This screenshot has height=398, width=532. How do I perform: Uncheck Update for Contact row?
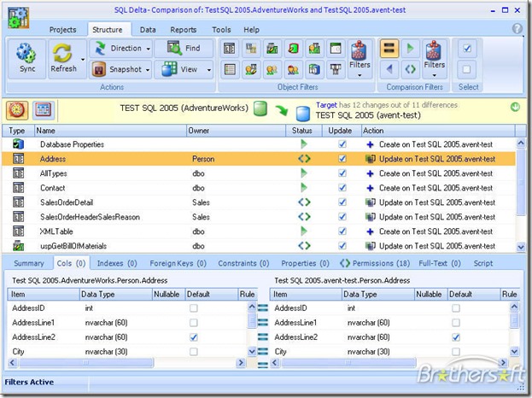[x=342, y=188]
